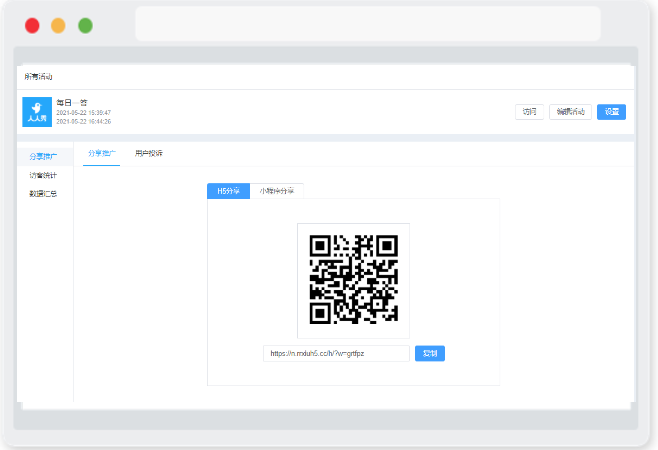Switch to the 分享推广 top tab

(x=102, y=154)
